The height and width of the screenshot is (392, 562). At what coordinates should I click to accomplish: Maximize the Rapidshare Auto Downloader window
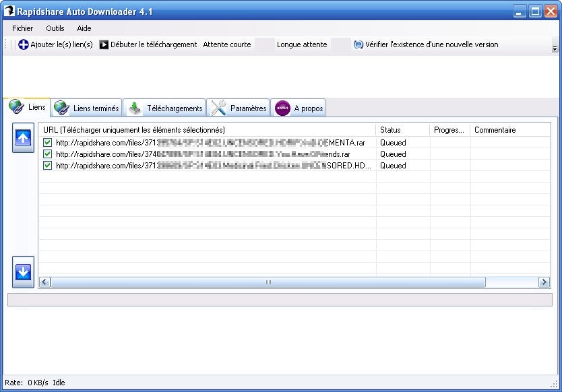pos(535,11)
